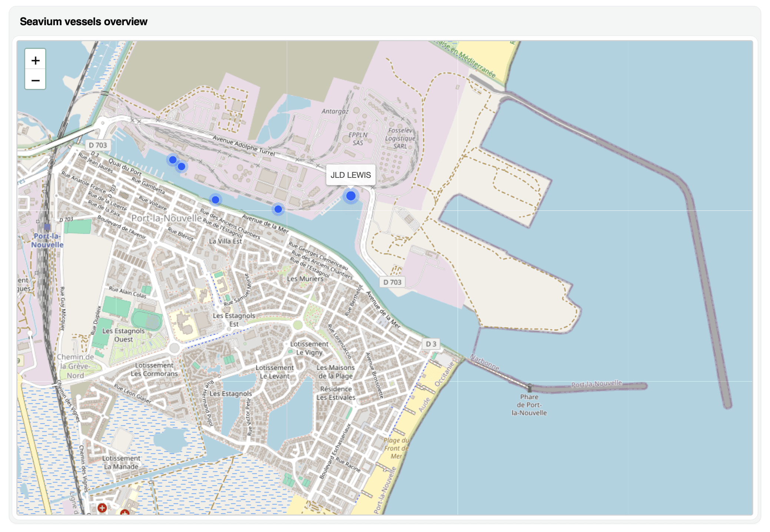The height and width of the screenshot is (532, 770).
Task: Select the JLD LEWIS vessel marker
Action: [351, 196]
